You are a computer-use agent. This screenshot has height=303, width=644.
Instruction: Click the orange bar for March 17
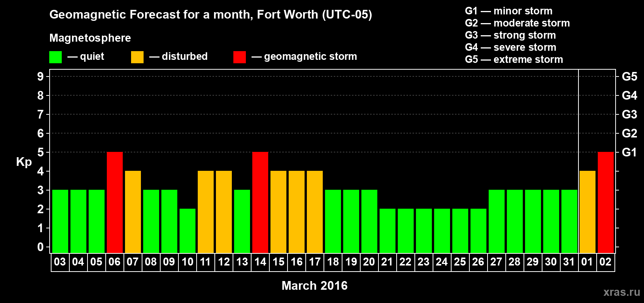(x=315, y=212)
